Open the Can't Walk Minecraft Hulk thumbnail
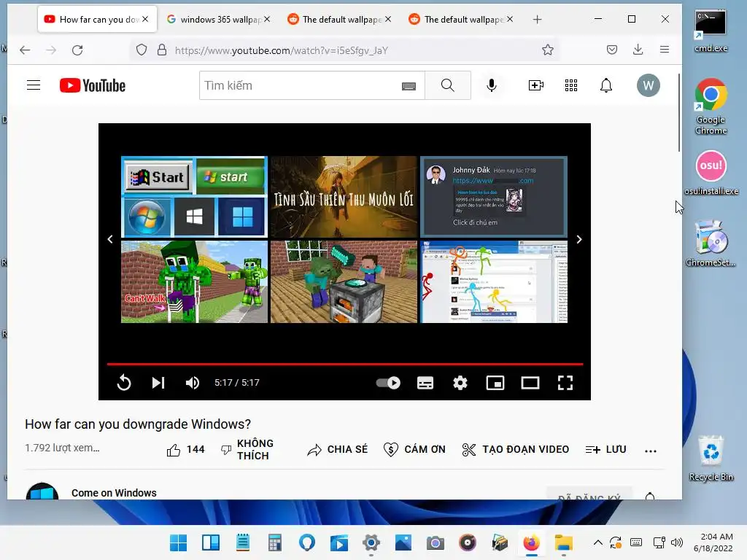 pos(194,282)
